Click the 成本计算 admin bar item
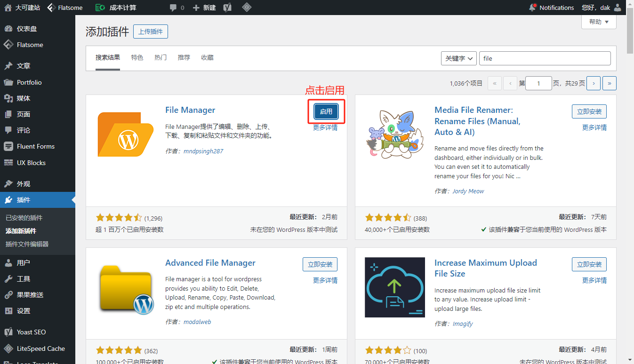The height and width of the screenshot is (364, 634). pos(116,8)
